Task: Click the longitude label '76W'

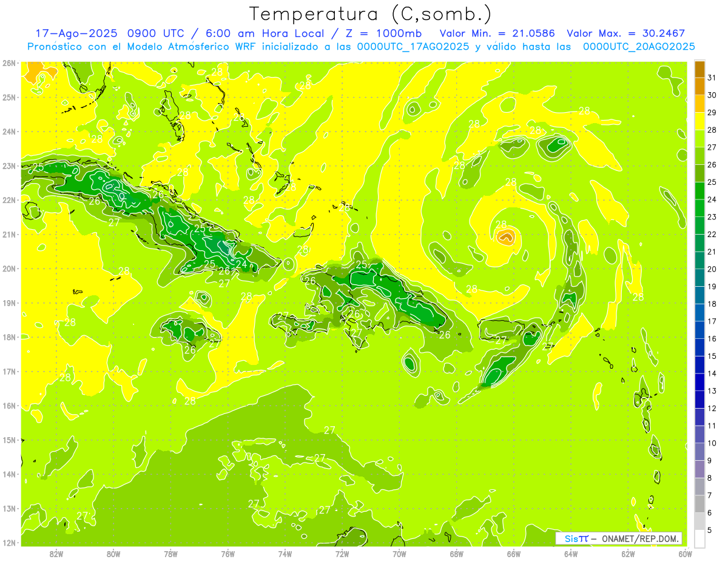Action: pyautogui.click(x=227, y=554)
